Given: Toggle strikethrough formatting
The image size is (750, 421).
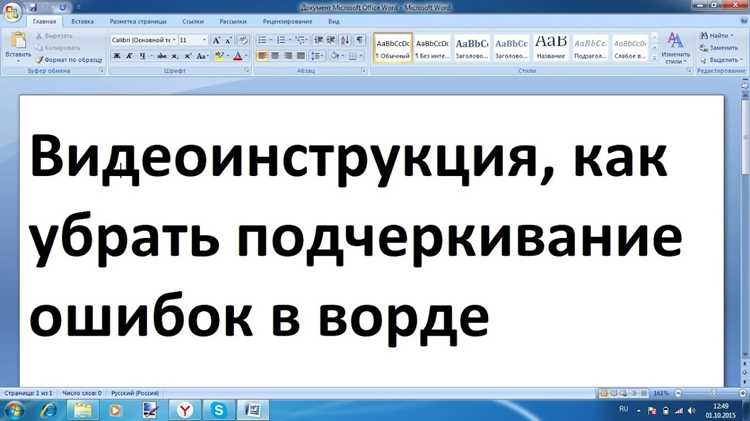Looking at the screenshot, I should coord(162,56).
